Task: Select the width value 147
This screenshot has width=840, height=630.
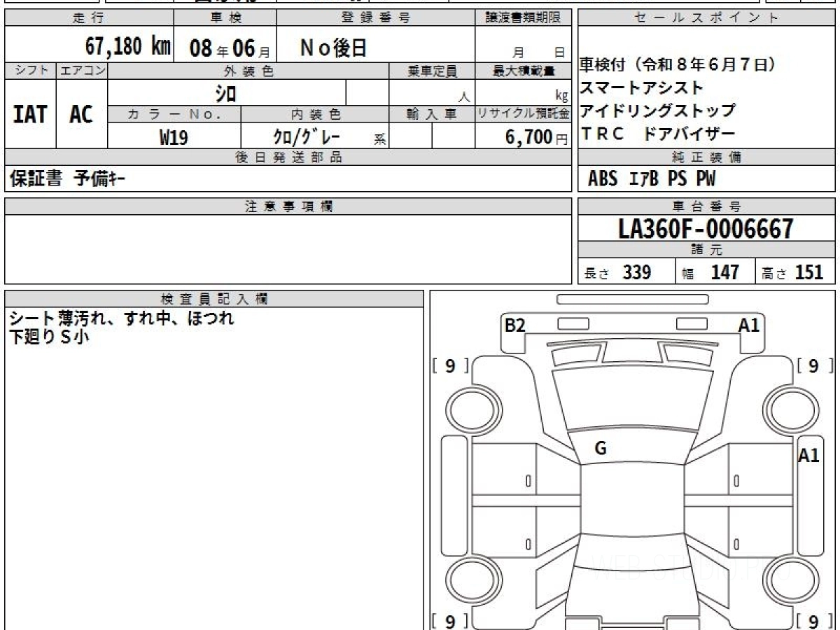Action: (x=724, y=272)
